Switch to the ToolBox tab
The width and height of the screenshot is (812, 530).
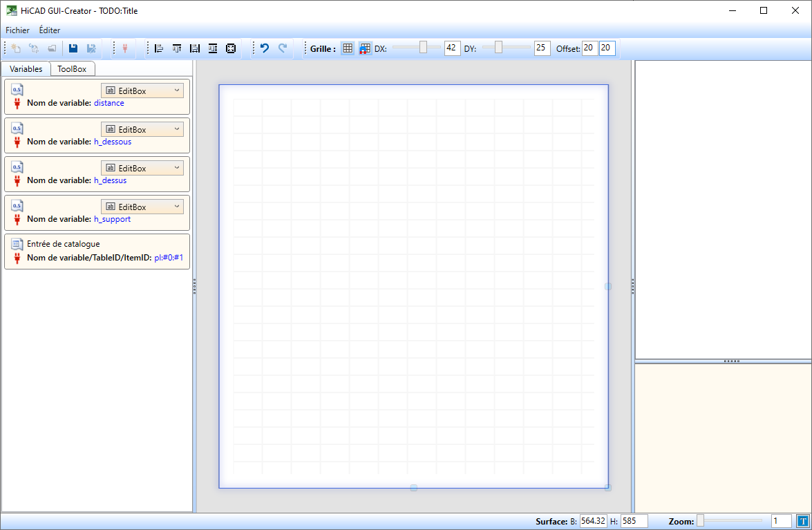[x=72, y=69]
